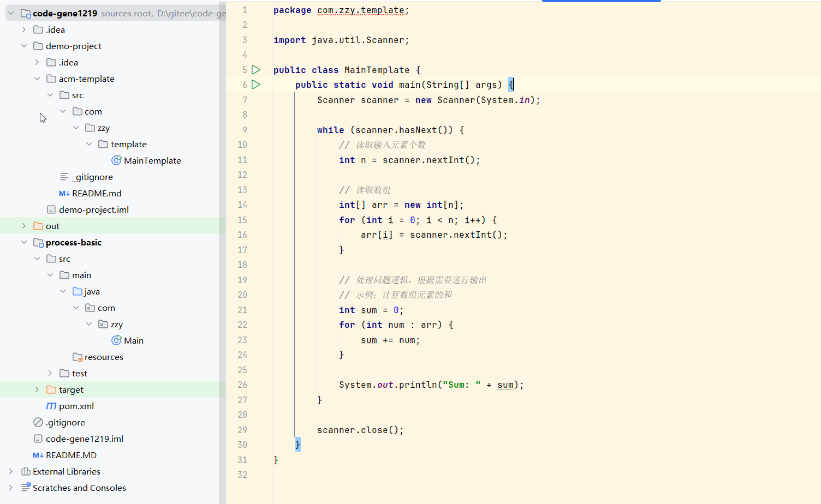
Task: Click the External Libraries icon
Action: click(x=26, y=471)
